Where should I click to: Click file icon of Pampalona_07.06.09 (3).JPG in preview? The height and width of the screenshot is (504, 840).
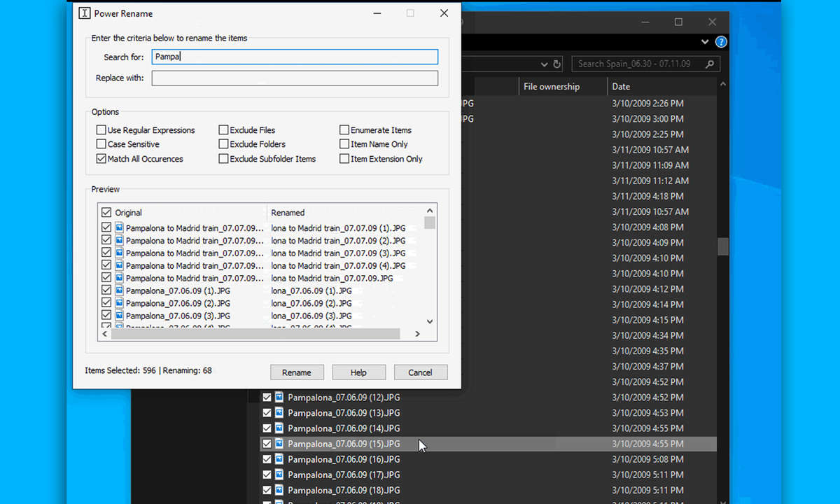[119, 316]
